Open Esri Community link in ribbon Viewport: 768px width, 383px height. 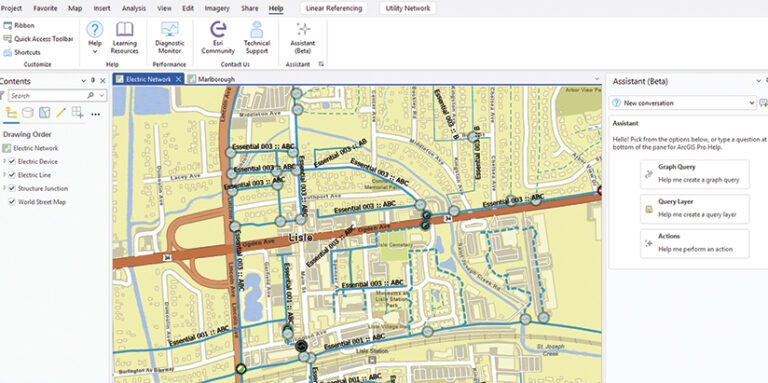(218, 38)
